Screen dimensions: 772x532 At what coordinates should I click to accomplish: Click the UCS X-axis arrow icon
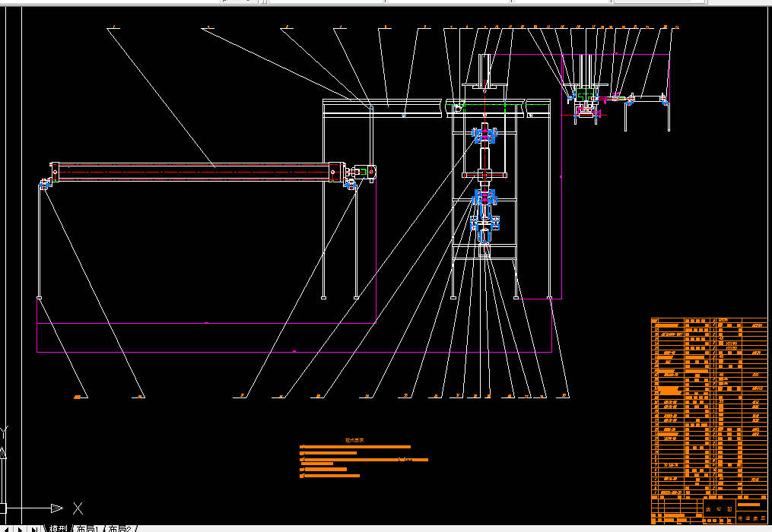tap(57, 508)
